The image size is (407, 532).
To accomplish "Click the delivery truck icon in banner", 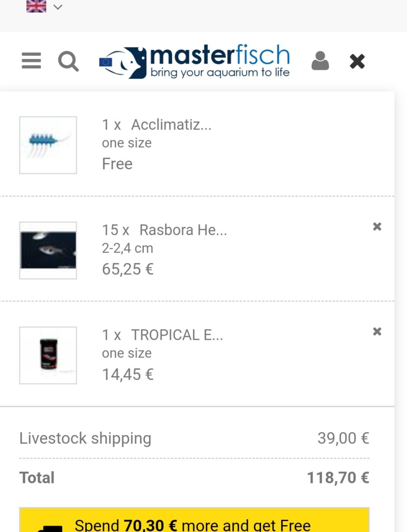I will point(49,527).
